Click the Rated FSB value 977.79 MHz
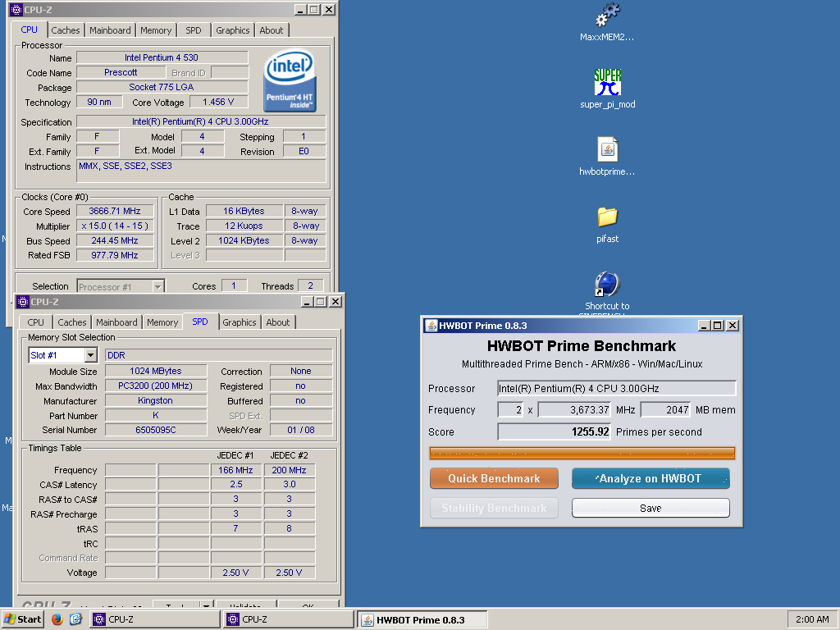840x630 pixels. tap(115, 255)
